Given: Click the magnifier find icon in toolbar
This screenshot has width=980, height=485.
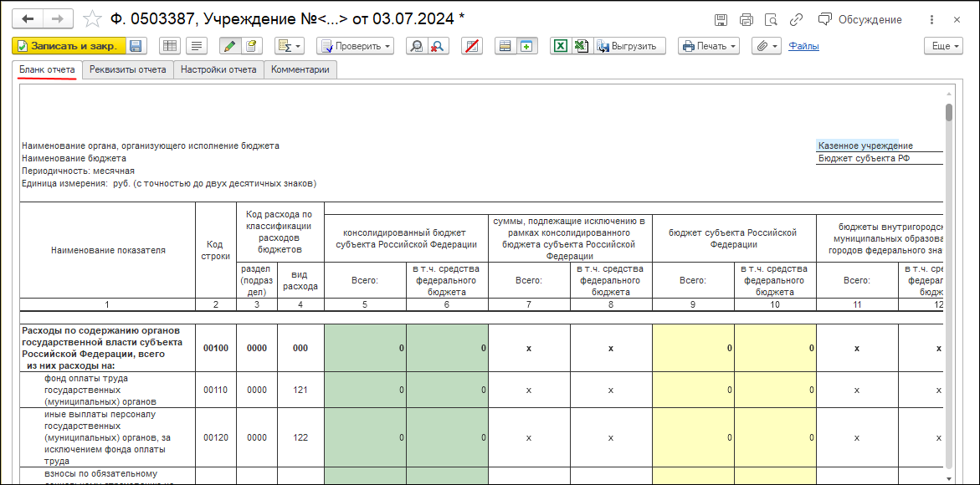Looking at the screenshot, I should point(416,46).
